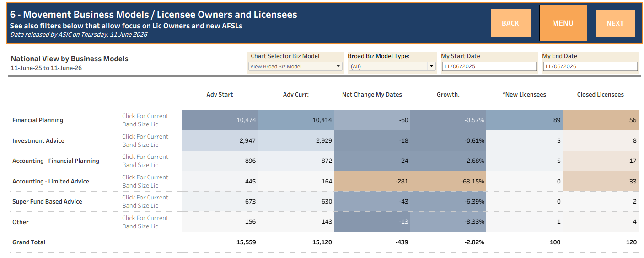Select the Other row label

point(21,222)
